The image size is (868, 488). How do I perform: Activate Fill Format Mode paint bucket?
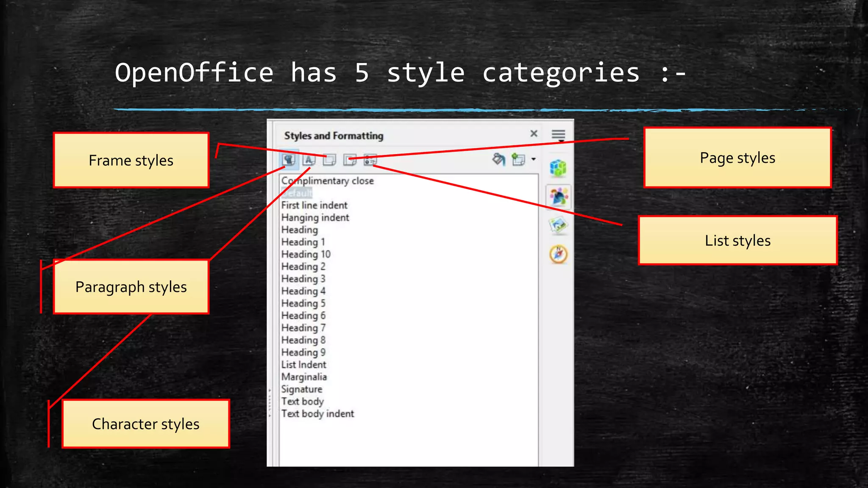pyautogui.click(x=499, y=159)
